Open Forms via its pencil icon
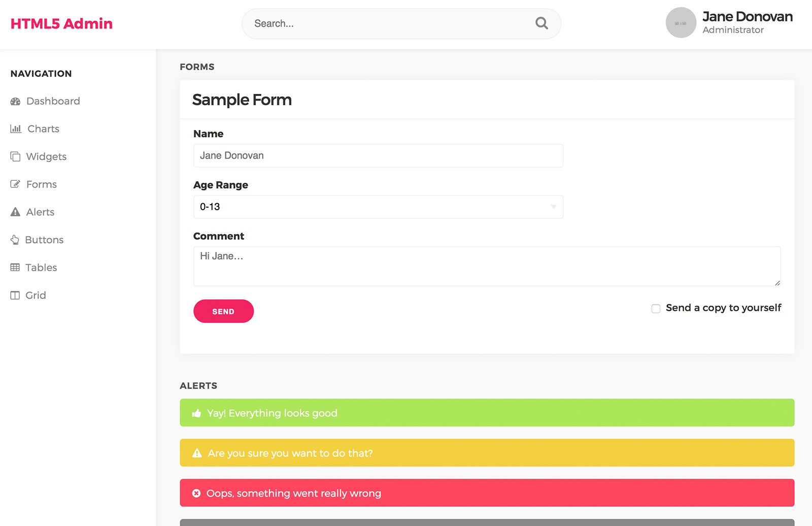This screenshot has height=526, width=812. point(15,184)
